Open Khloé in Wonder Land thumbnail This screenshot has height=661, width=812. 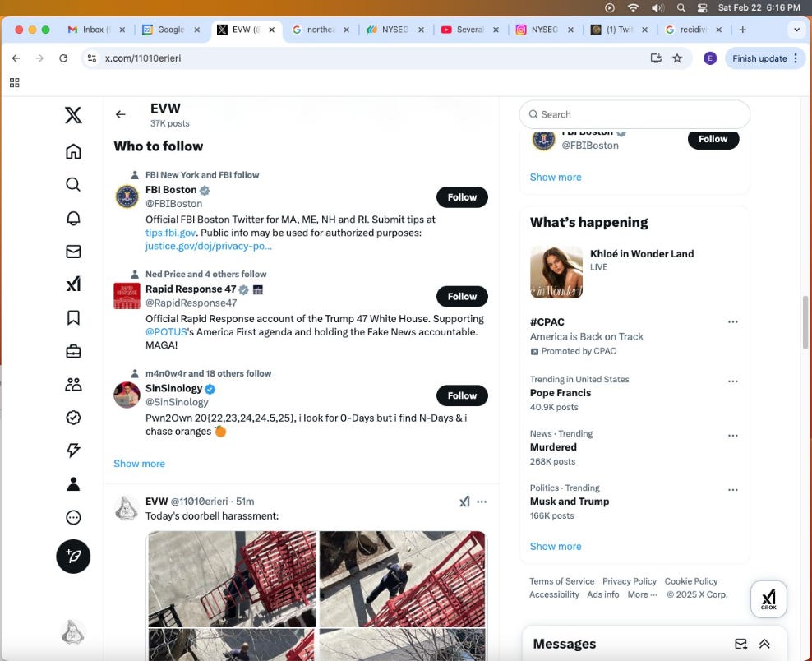tap(556, 272)
